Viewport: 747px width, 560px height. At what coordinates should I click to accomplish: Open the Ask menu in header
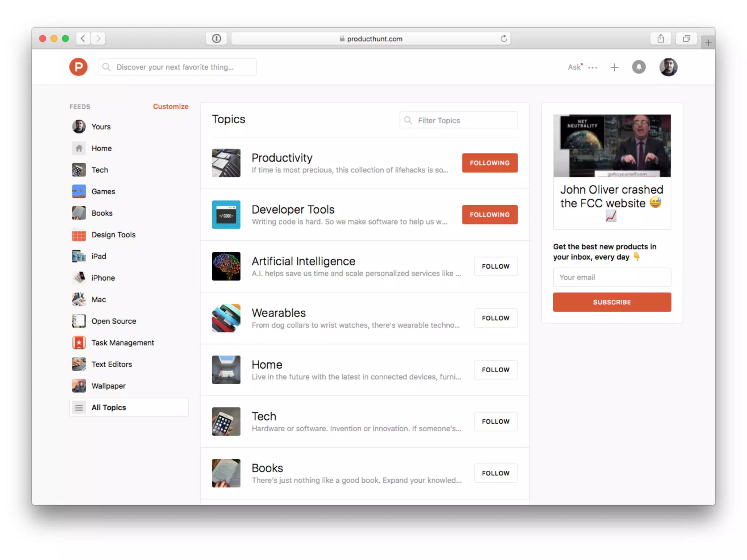(x=574, y=67)
